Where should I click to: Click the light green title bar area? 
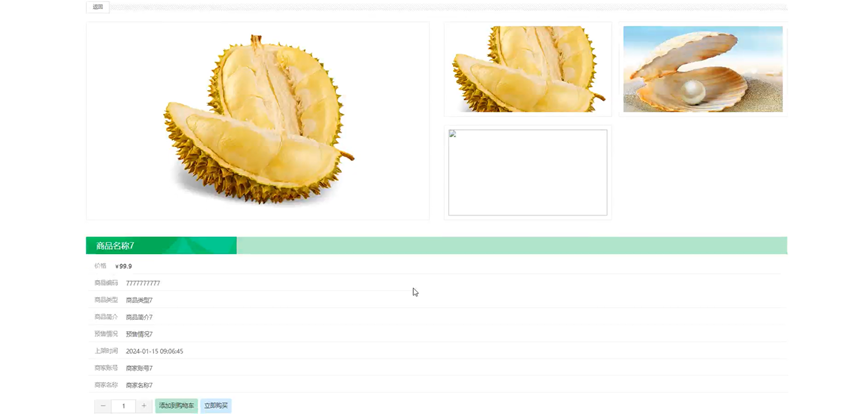[x=512, y=246]
